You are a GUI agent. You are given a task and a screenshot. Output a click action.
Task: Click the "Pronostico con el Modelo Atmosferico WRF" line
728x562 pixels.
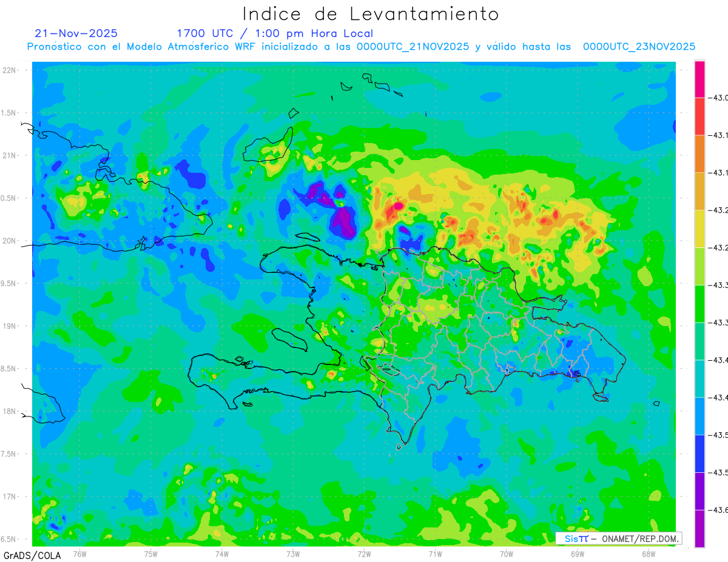coord(361,47)
